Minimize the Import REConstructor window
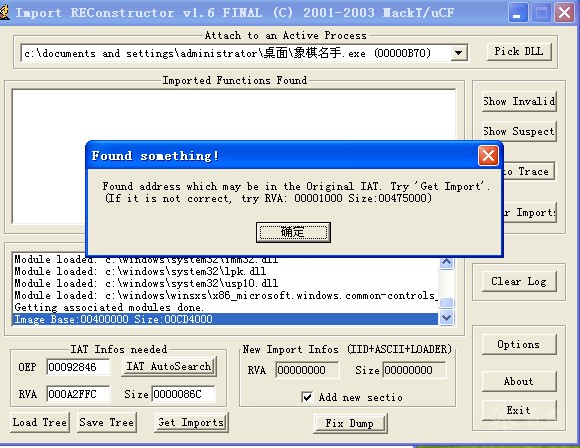 [517, 13]
